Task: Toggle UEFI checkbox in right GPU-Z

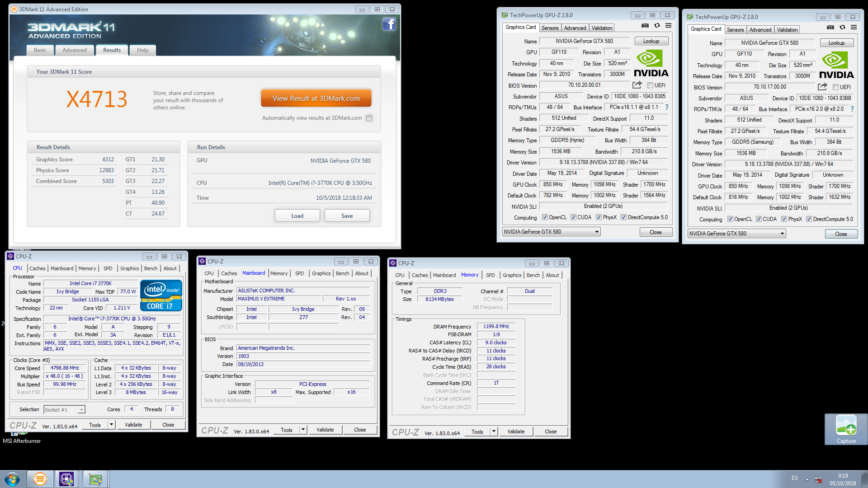Action: click(835, 87)
